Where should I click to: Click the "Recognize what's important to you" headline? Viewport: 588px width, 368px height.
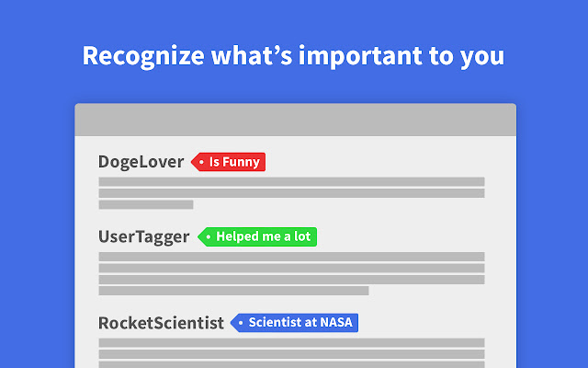click(x=293, y=56)
